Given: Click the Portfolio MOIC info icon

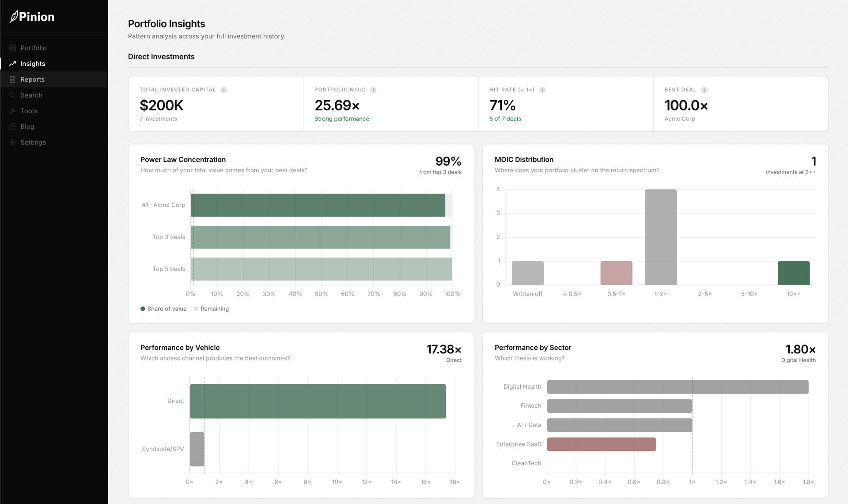Looking at the screenshot, I should [373, 90].
